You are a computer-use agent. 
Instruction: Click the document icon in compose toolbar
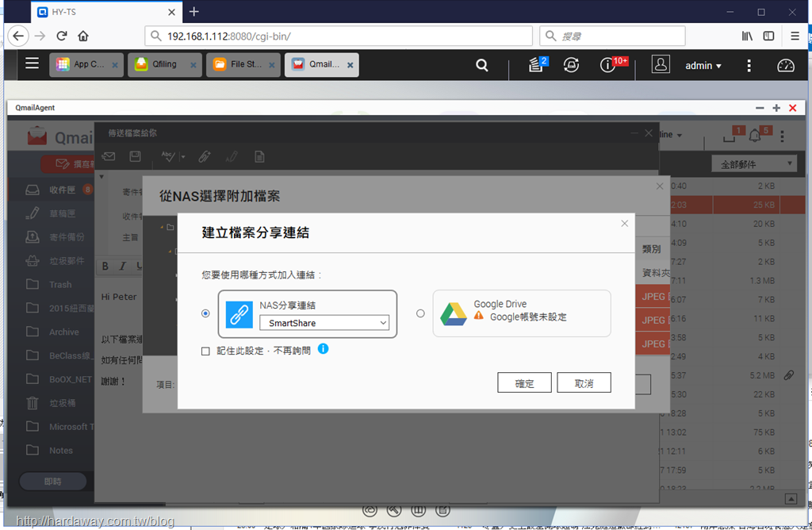tap(259, 156)
